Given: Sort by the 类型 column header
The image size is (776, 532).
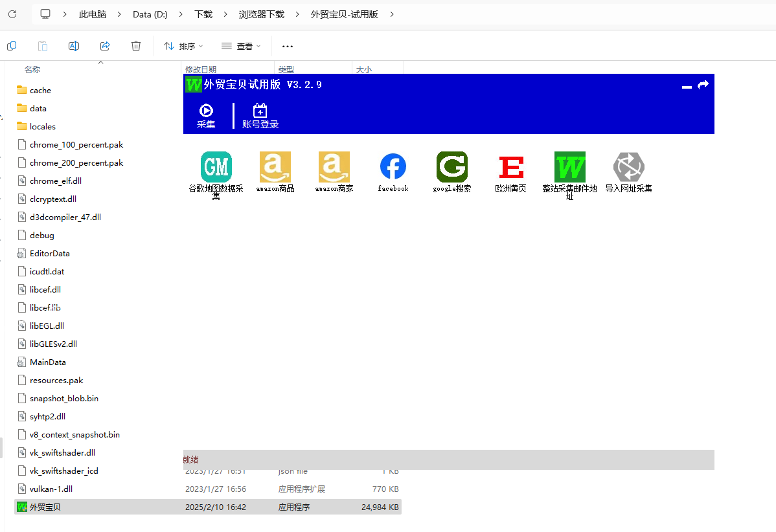Looking at the screenshot, I should [286, 70].
